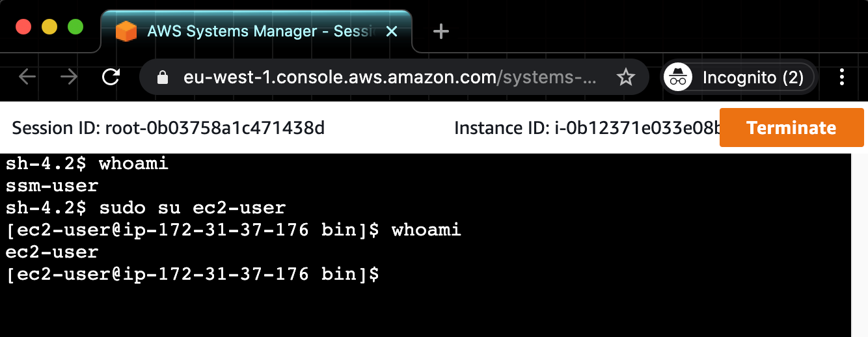Click the orange AWS cube tab favicon
This screenshot has width=868, height=337.
[x=126, y=31]
